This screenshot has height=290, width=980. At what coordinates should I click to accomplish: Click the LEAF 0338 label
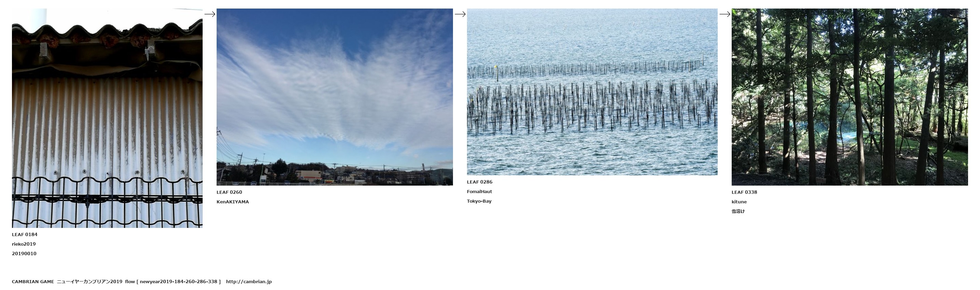745,192
